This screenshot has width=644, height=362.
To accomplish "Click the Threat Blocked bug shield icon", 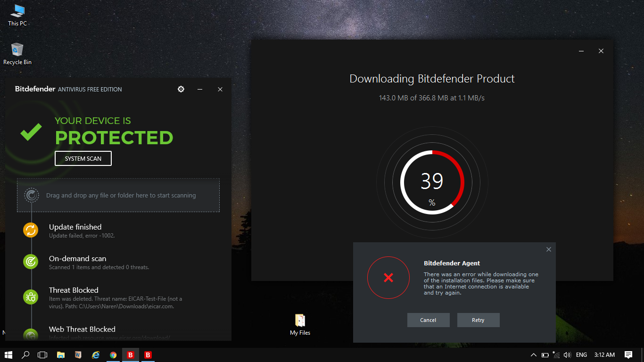I will pyautogui.click(x=31, y=296).
